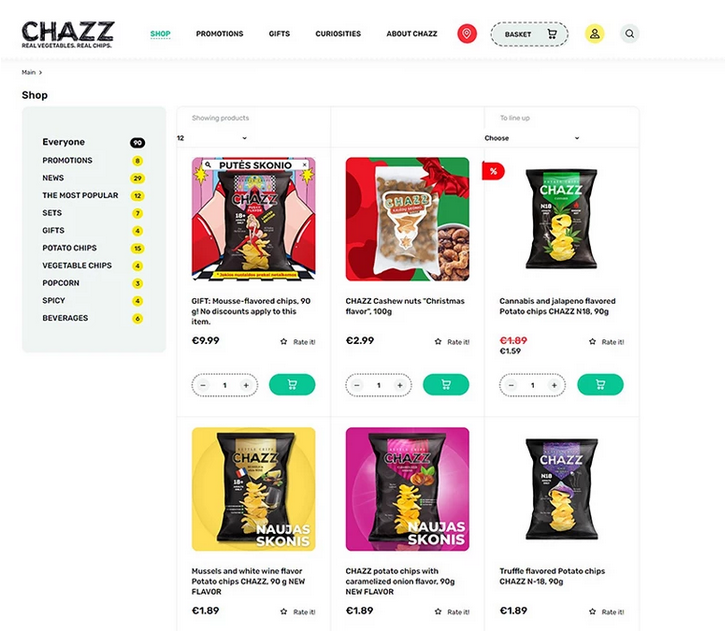The height and width of the screenshot is (631, 725).
Task: Click Rate it star for Cashew nuts
Action: pos(438,342)
